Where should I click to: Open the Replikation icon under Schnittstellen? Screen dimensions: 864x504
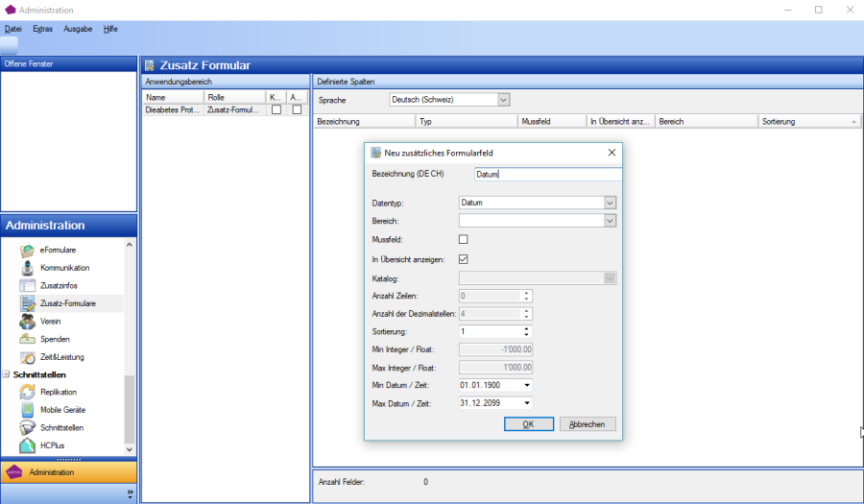click(x=28, y=392)
